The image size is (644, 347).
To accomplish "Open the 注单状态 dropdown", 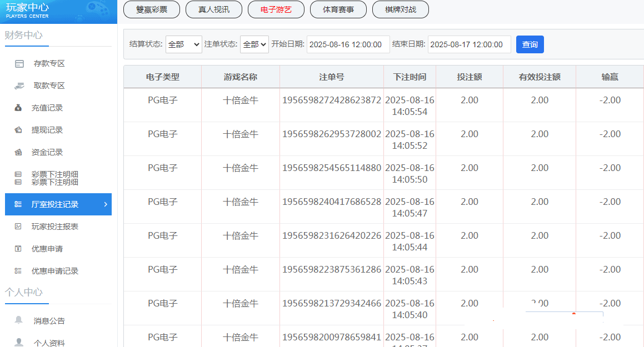I will point(254,44).
